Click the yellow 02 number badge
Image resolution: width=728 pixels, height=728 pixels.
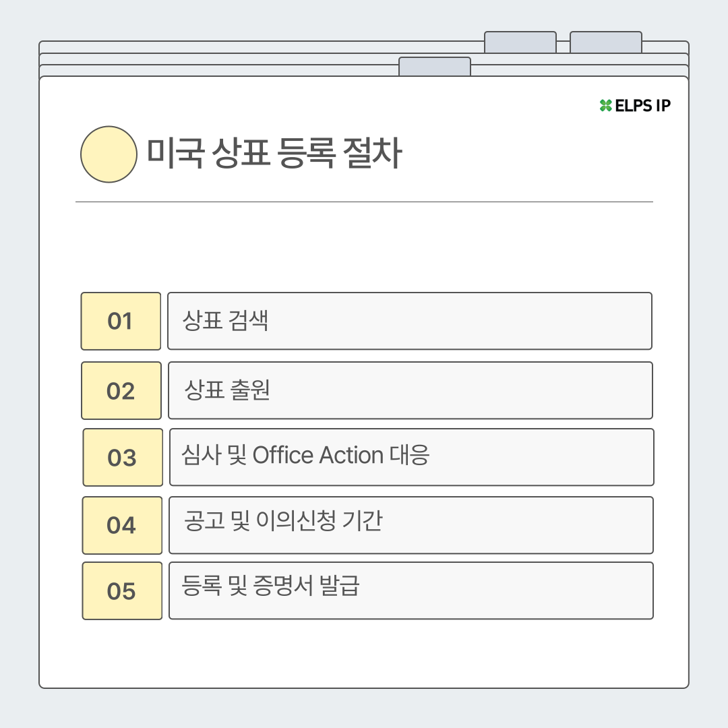click(121, 390)
